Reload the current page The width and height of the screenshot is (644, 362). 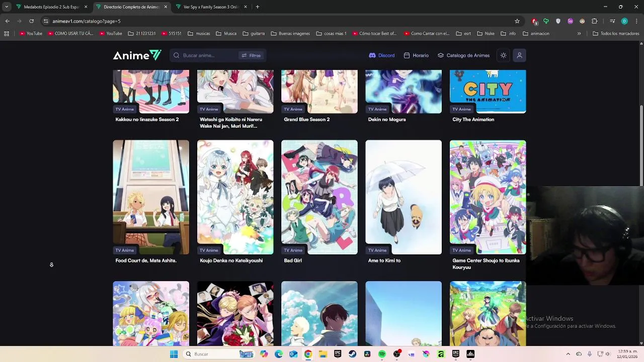coord(31,21)
